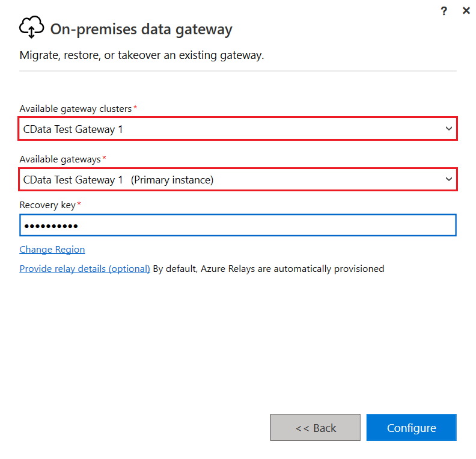The width and height of the screenshot is (476, 459).
Task: Click the help question mark icon
Action: 444,11
